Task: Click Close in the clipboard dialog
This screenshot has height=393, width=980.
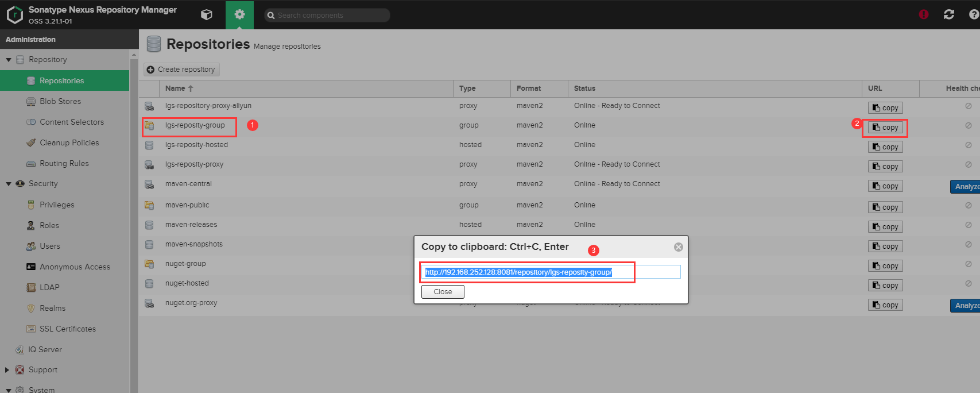Action: 443,292
